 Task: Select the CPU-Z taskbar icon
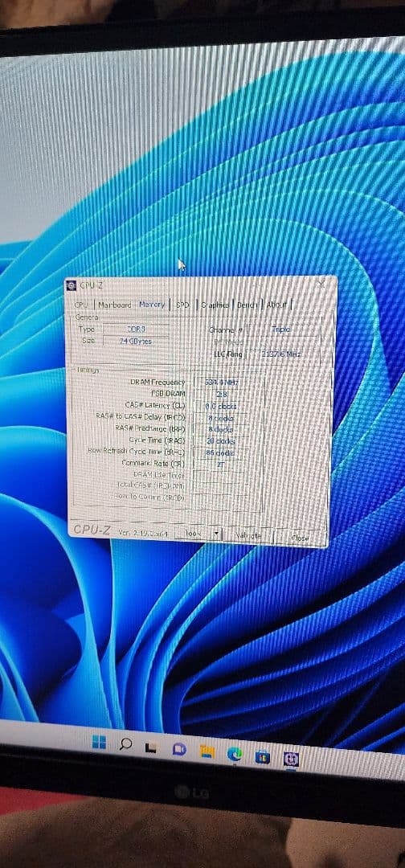click(x=292, y=759)
